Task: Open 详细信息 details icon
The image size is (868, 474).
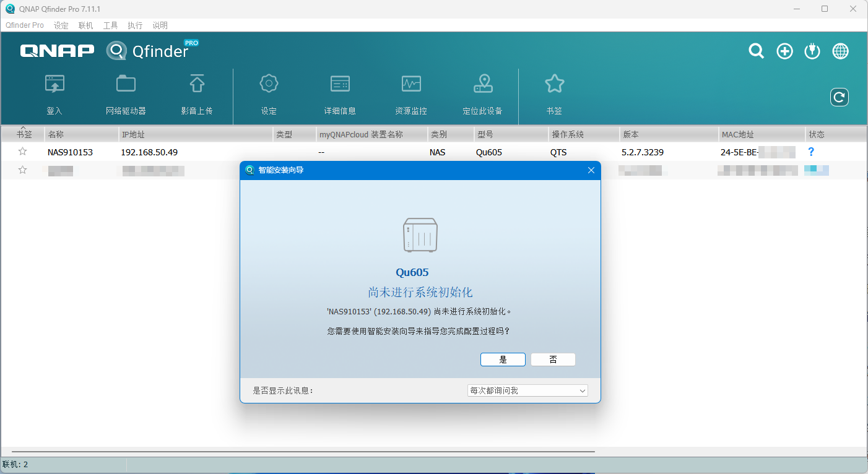Action: pyautogui.click(x=340, y=84)
